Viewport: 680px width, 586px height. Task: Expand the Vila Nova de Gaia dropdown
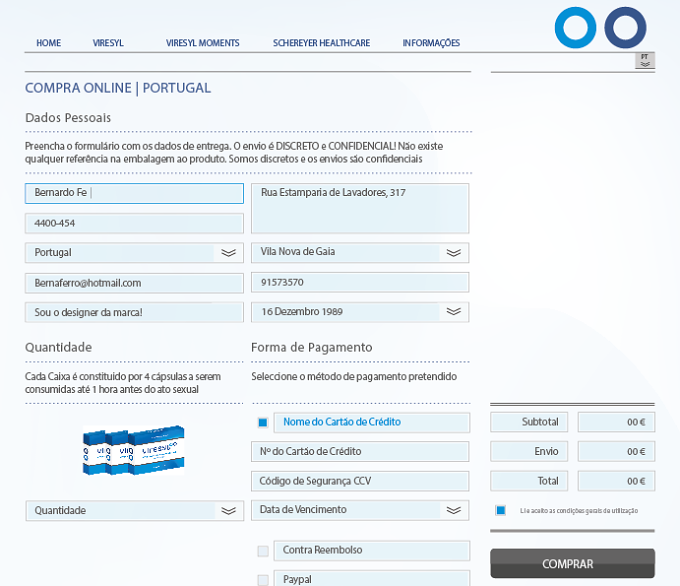click(x=360, y=252)
